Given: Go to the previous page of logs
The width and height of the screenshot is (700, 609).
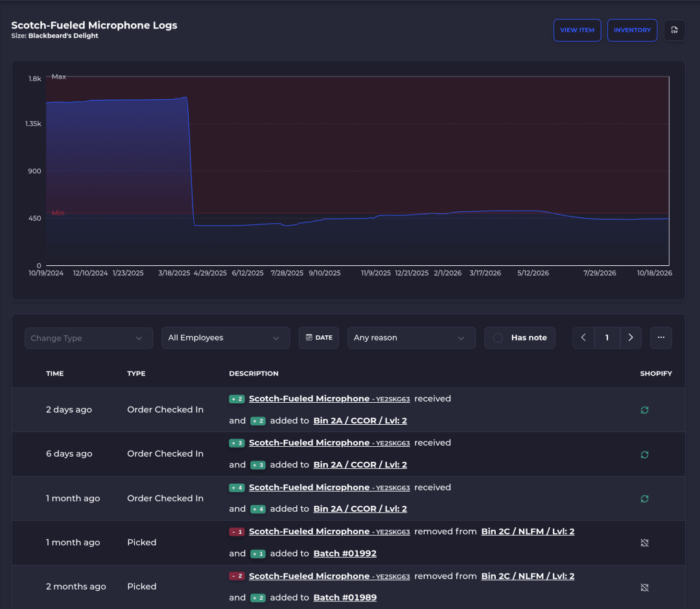Looking at the screenshot, I should pos(583,338).
